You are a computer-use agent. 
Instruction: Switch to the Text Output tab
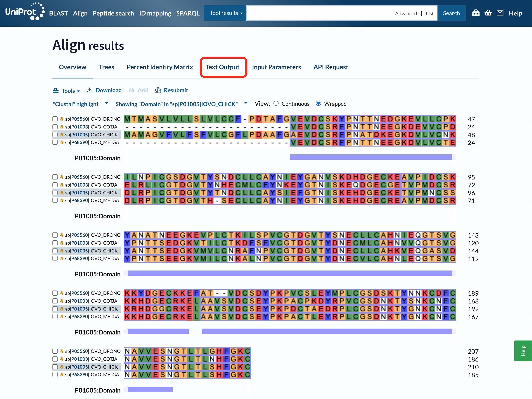(222, 67)
